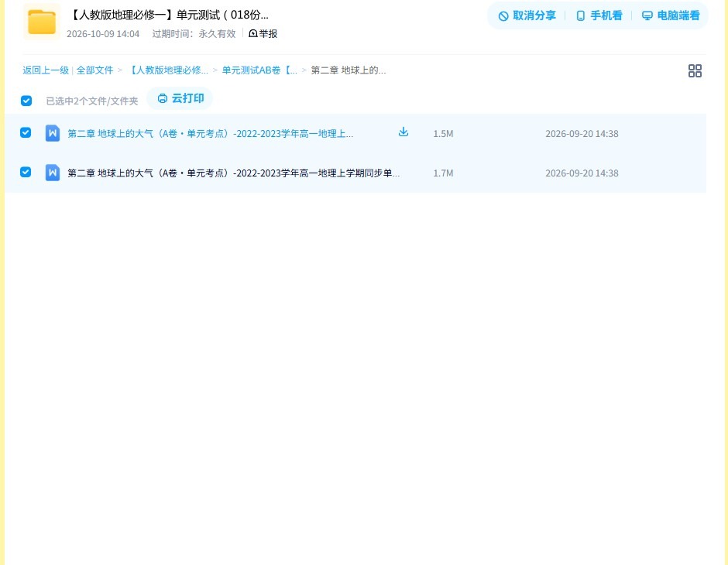The image size is (728, 565).
Task: Click 电脑端看 to view on computer
Action: [671, 15]
